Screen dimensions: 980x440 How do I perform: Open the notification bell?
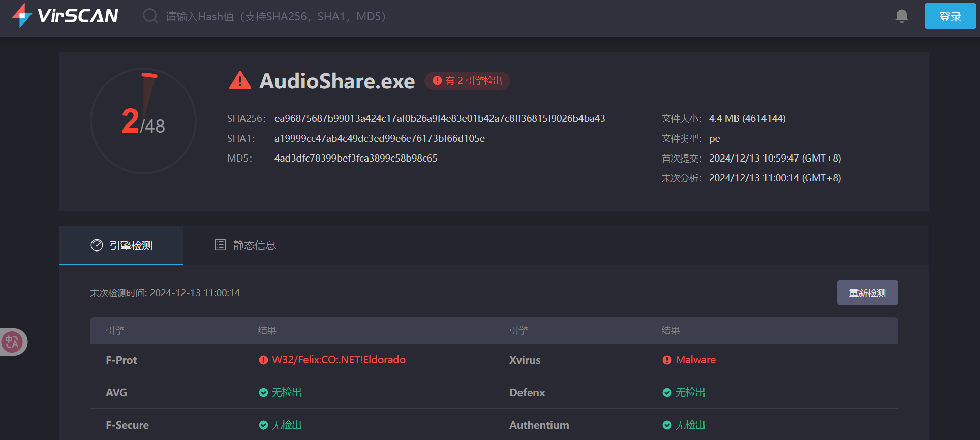(902, 16)
